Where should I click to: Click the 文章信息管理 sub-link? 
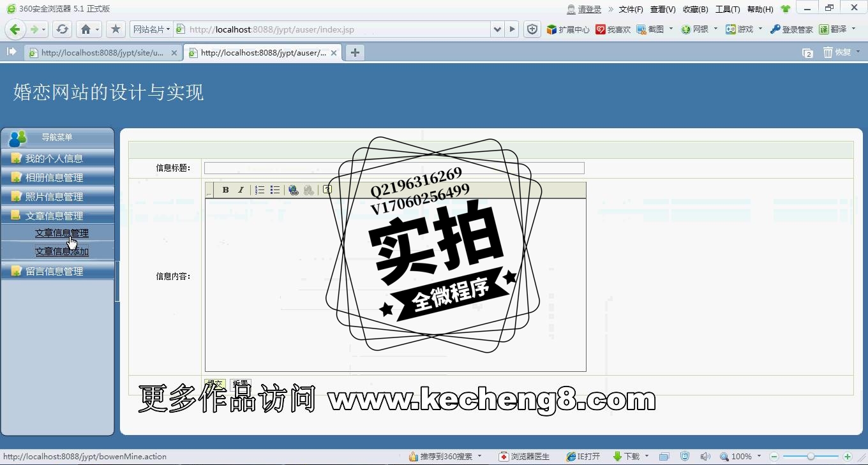[x=62, y=233]
